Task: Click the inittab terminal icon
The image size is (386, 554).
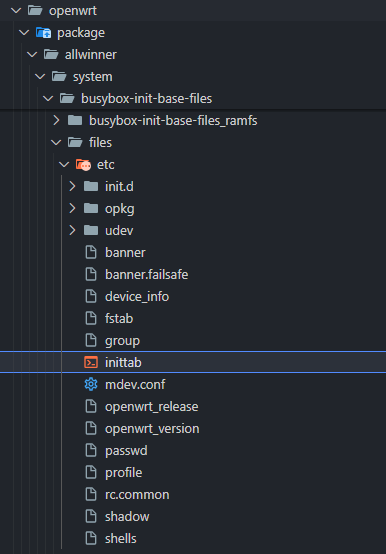Action: click(x=91, y=362)
